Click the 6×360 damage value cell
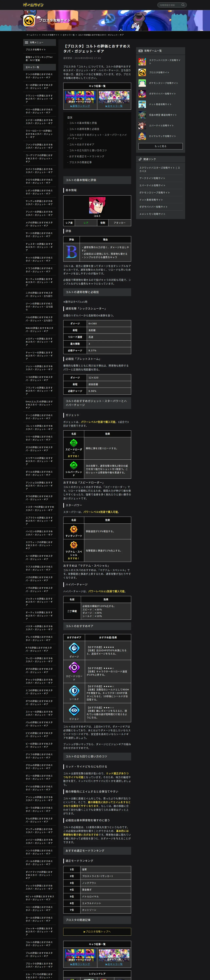The width and height of the screenshot is (210, 980). click(109, 323)
